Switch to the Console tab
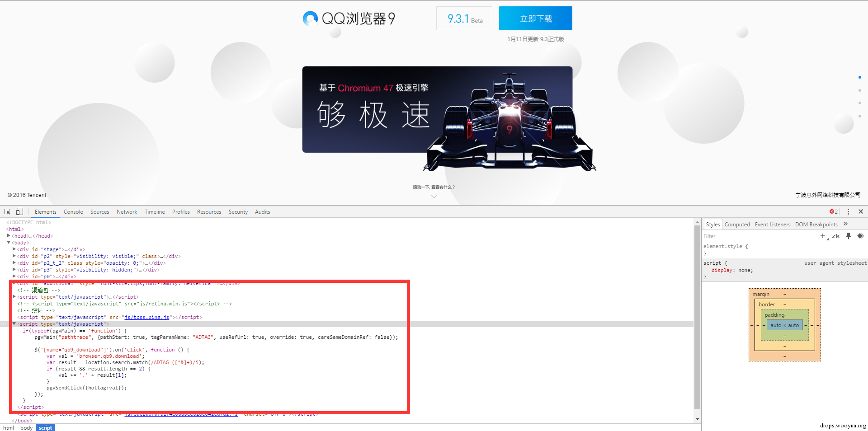Screen dimensions: 868x431 (x=73, y=212)
